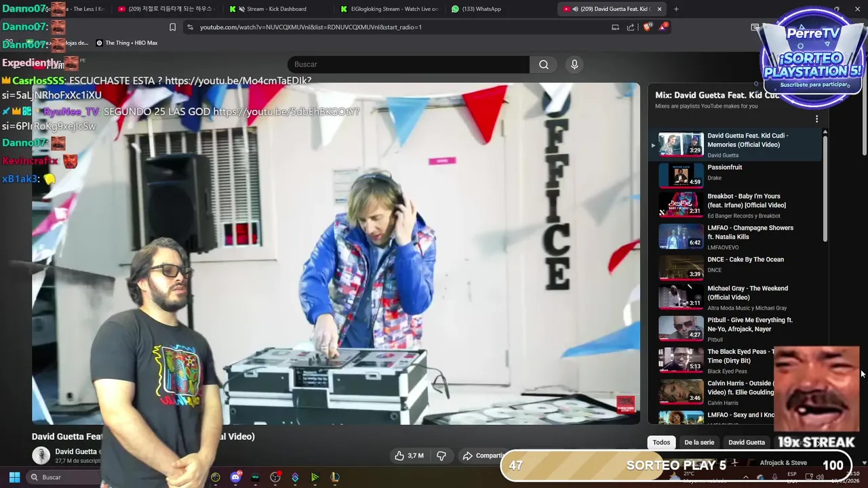Select the Todos filter chip
The image size is (868, 488).
pyautogui.click(x=661, y=443)
